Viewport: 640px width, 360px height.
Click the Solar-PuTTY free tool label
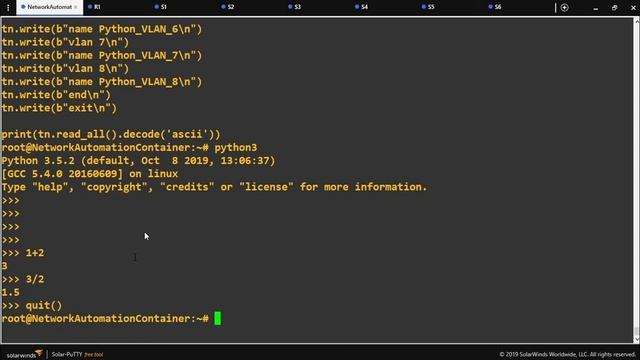click(x=77, y=354)
